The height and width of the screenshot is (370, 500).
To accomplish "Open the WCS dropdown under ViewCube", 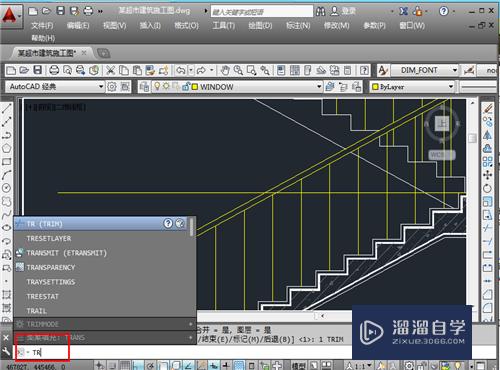I will pyautogui.click(x=442, y=155).
